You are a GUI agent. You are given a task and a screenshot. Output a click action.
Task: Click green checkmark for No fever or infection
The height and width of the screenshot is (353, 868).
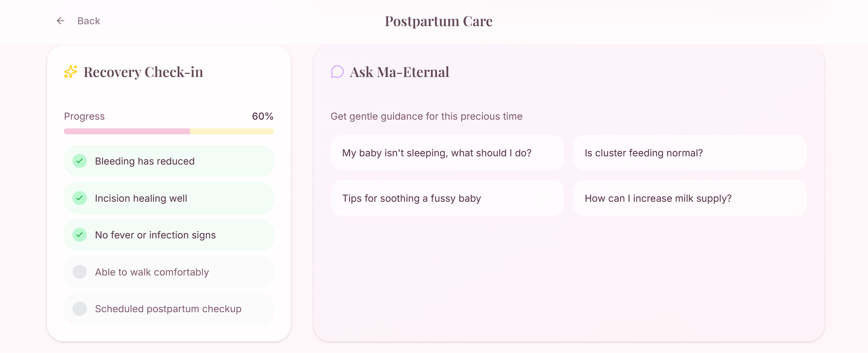click(x=80, y=235)
